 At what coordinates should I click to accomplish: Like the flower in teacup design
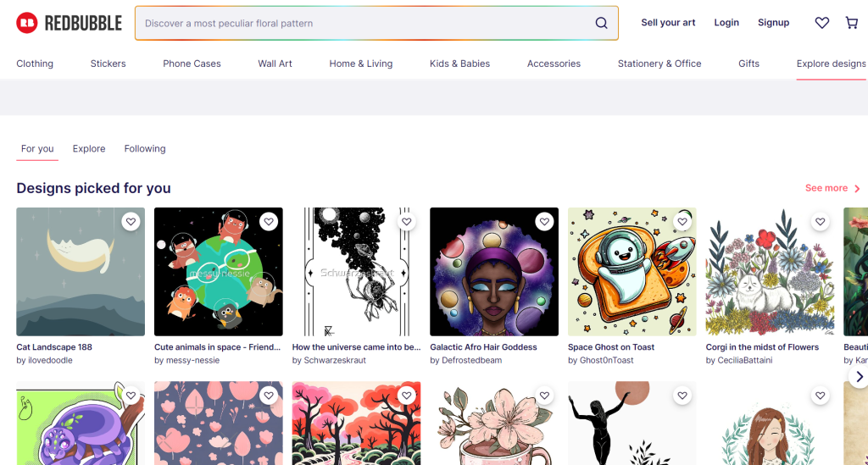(x=544, y=396)
